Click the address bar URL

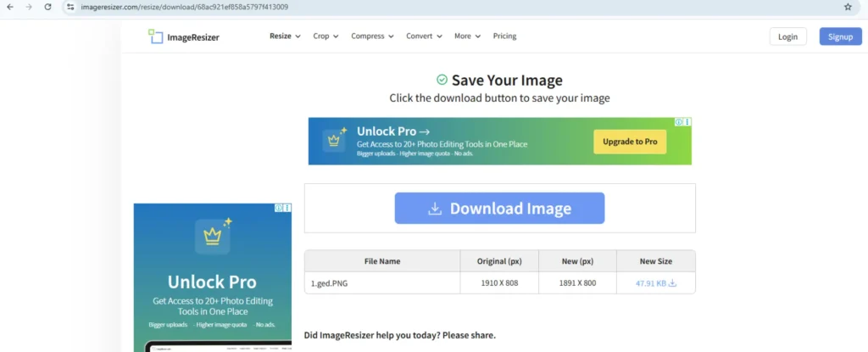click(x=184, y=7)
